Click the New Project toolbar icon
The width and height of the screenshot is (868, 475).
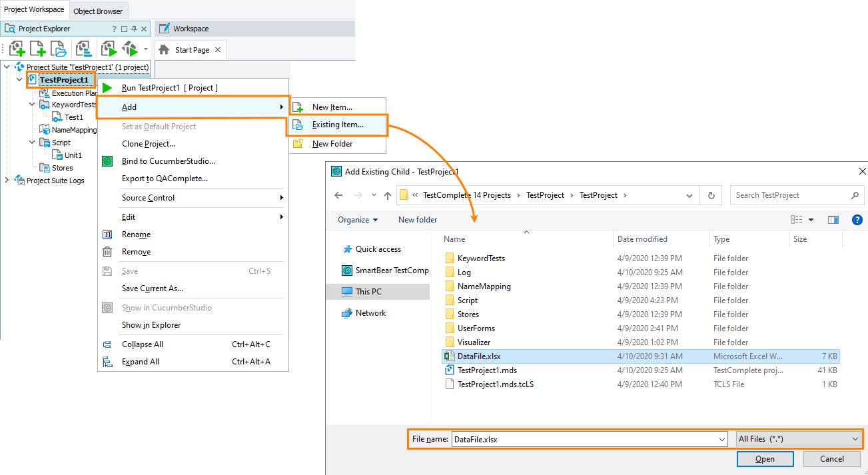click(x=37, y=48)
